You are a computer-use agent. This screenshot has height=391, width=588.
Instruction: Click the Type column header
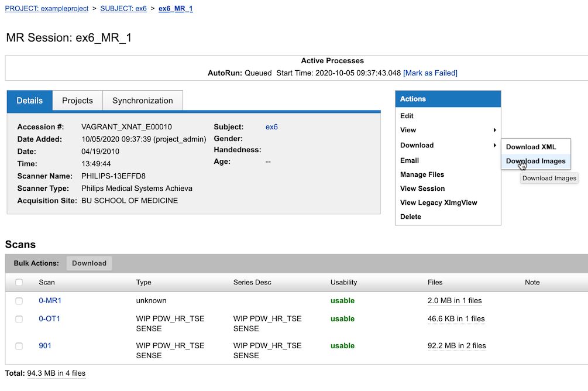pyautogui.click(x=143, y=282)
